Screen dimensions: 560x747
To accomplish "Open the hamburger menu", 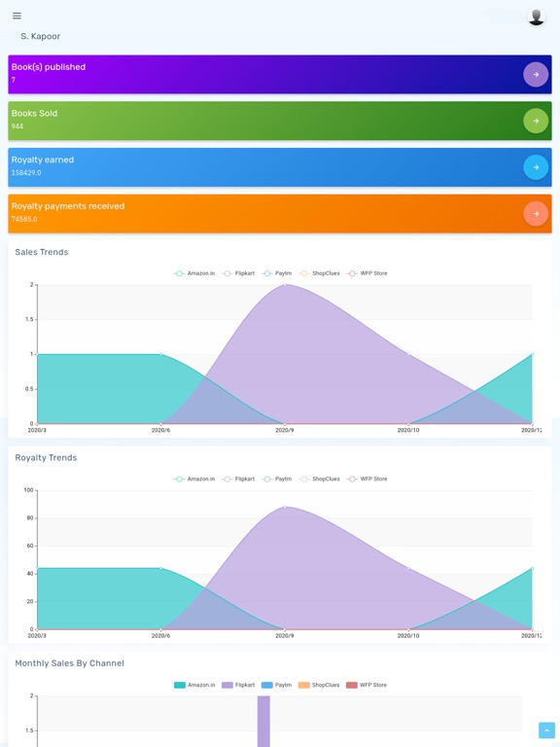I will pyautogui.click(x=17, y=16).
